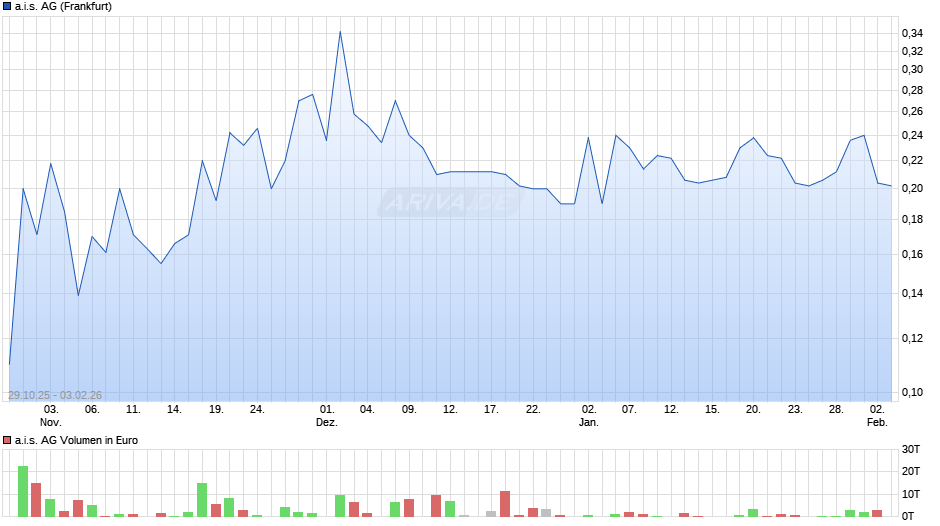Click the '28.' date label
The image size is (940, 526).
click(x=836, y=410)
